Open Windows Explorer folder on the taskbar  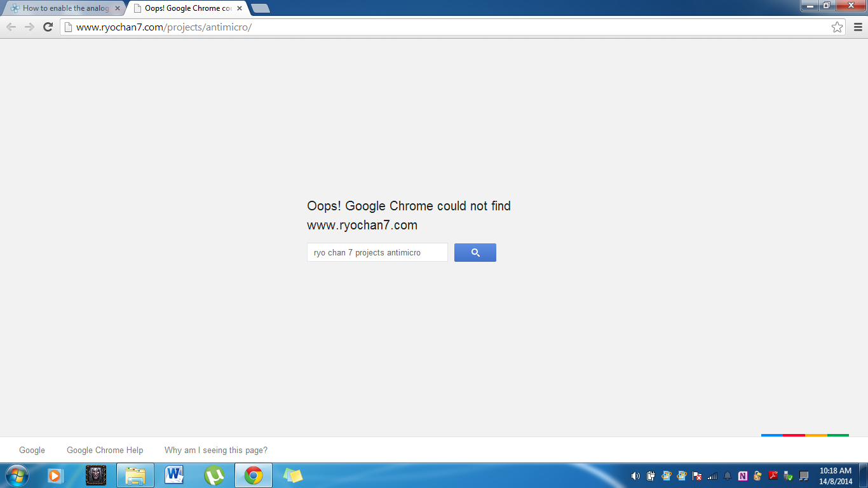pos(135,475)
